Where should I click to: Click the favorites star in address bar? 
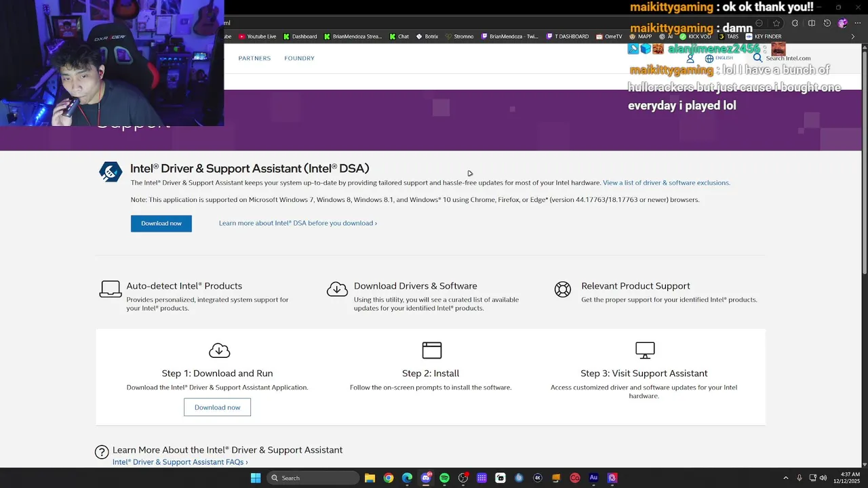(x=776, y=23)
